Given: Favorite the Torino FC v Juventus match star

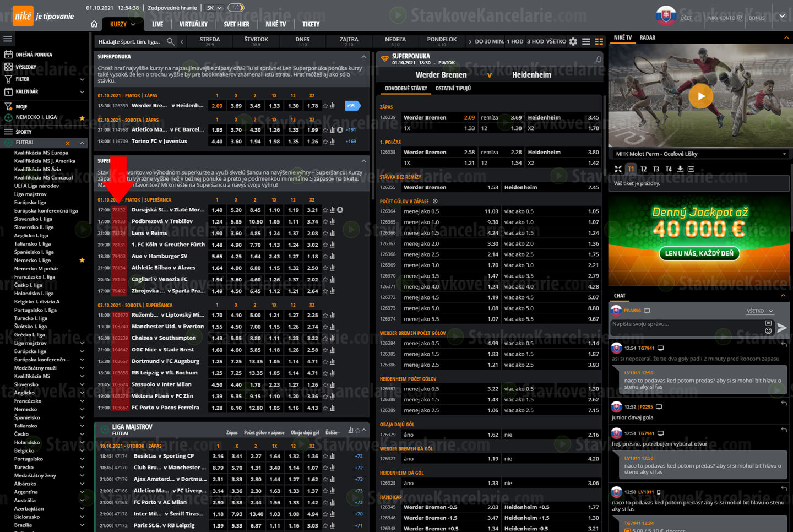Looking at the screenshot, I should (325, 142).
